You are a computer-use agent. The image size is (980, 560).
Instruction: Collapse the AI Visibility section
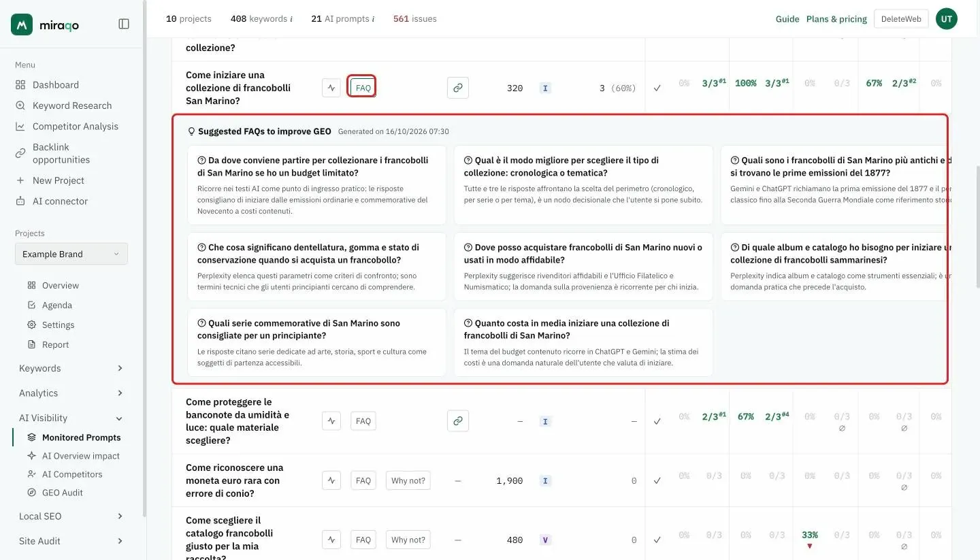pyautogui.click(x=71, y=418)
